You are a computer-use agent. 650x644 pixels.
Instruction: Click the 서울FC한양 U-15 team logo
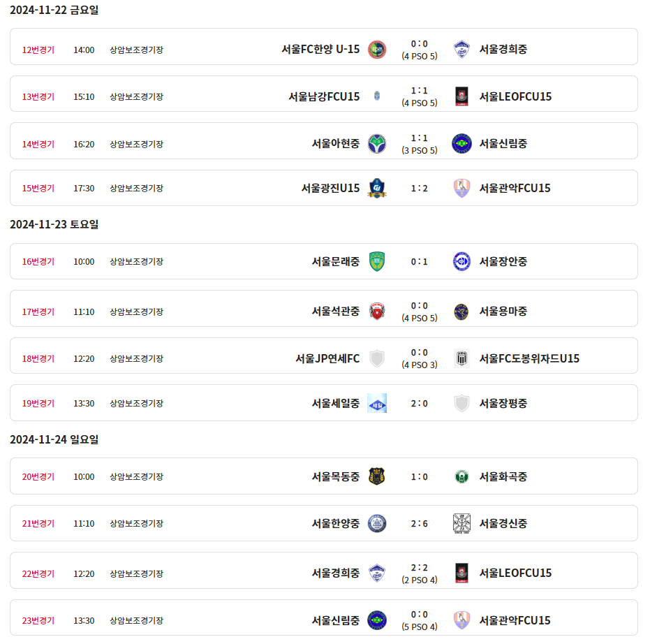pyautogui.click(x=377, y=49)
